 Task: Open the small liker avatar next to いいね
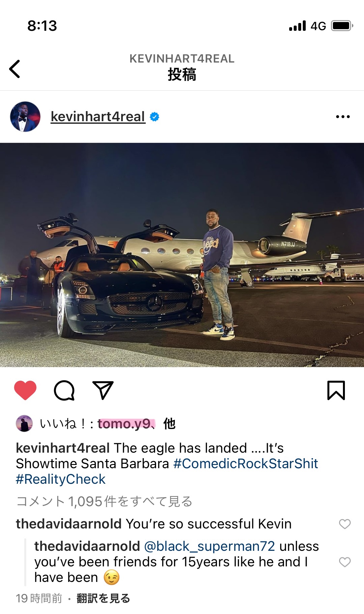(x=24, y=423)
